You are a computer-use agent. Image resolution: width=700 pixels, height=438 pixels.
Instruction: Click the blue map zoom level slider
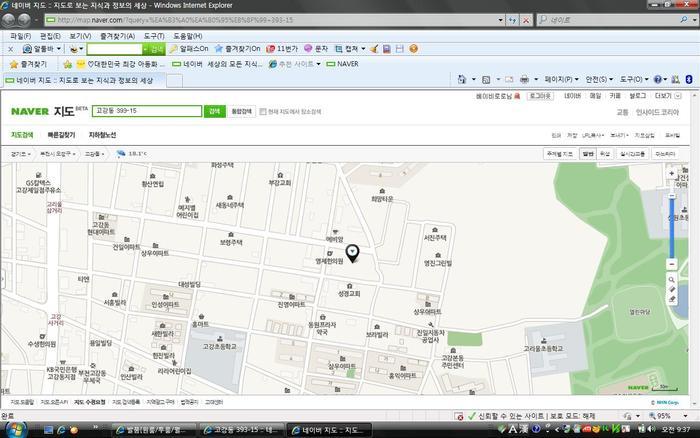click(671, 228)
